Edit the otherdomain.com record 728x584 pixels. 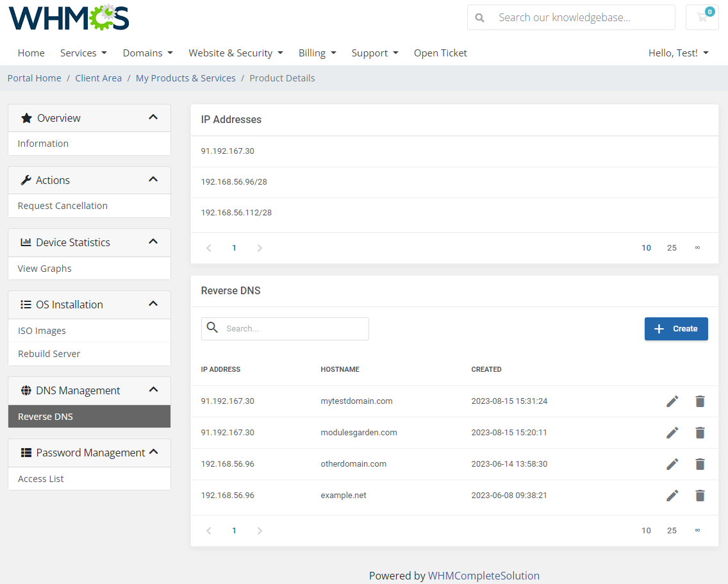coord(672,464)
